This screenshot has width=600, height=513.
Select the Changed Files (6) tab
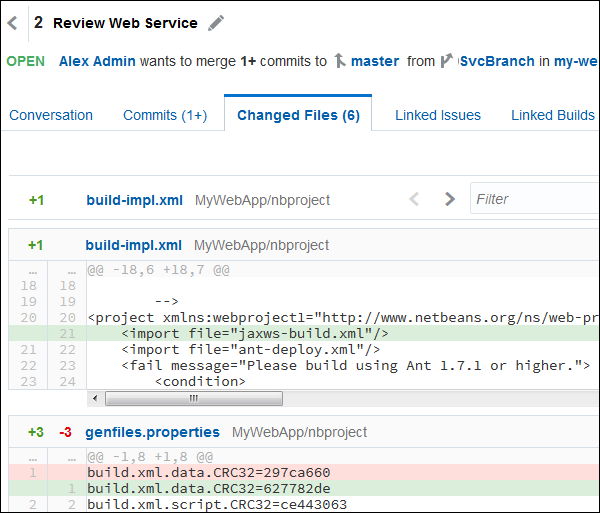click(x=298, y=115)
